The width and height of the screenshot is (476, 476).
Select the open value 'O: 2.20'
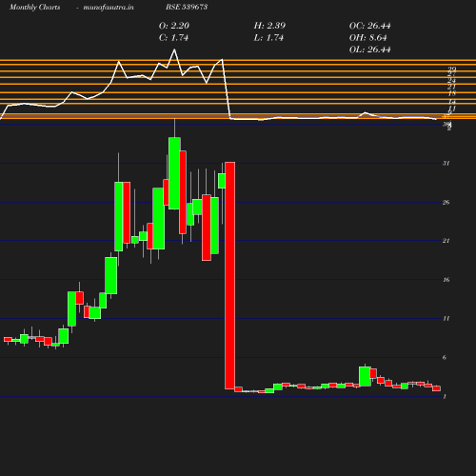[x=174, y=26]
